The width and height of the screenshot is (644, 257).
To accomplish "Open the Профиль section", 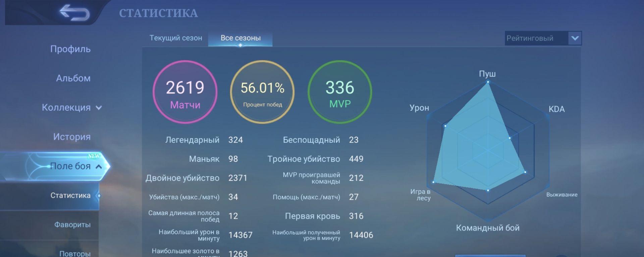I will pos(70,49).
